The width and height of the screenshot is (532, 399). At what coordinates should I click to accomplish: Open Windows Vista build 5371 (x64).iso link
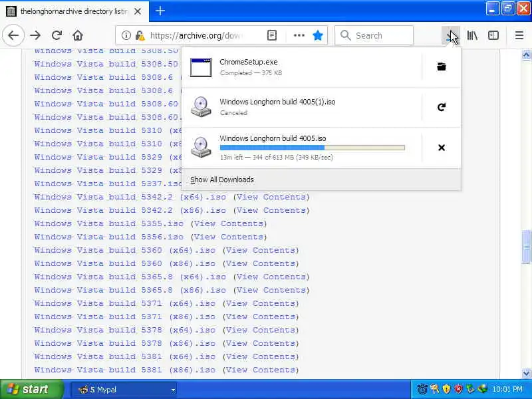pos(125,303)
